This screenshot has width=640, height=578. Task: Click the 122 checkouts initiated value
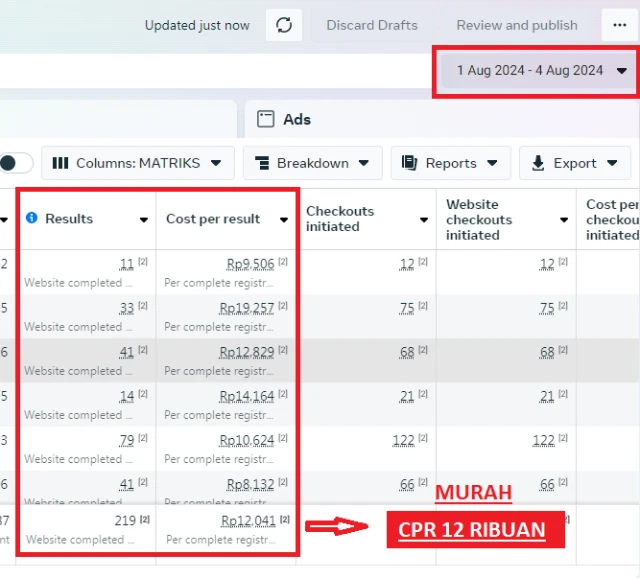coord(402,440)
